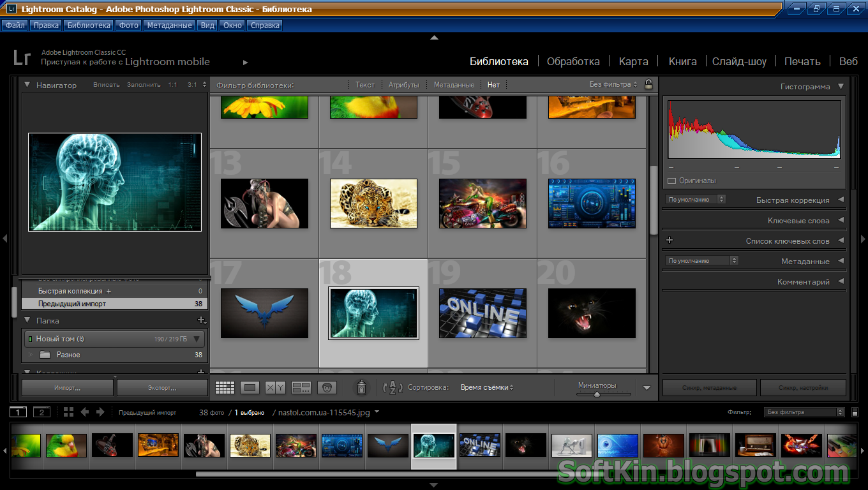
Task: Click the filmstrip grid shortcut icon
Action: click(68, 412)
